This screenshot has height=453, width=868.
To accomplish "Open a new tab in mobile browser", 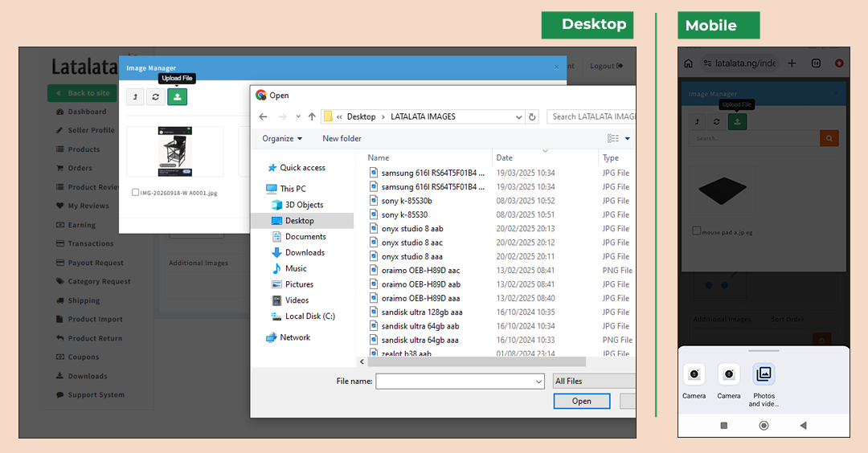I will tap(792, 63).
